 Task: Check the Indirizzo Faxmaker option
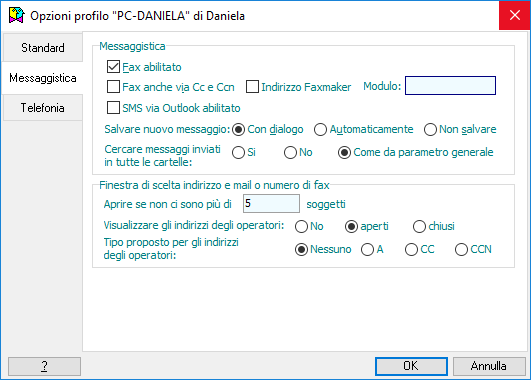(x=252, y=87)
